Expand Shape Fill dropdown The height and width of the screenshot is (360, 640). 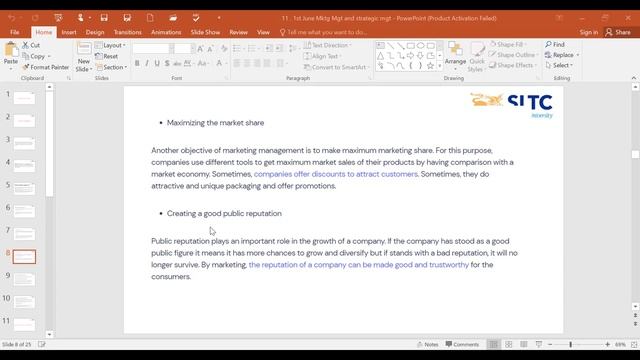tap(508, 44)
